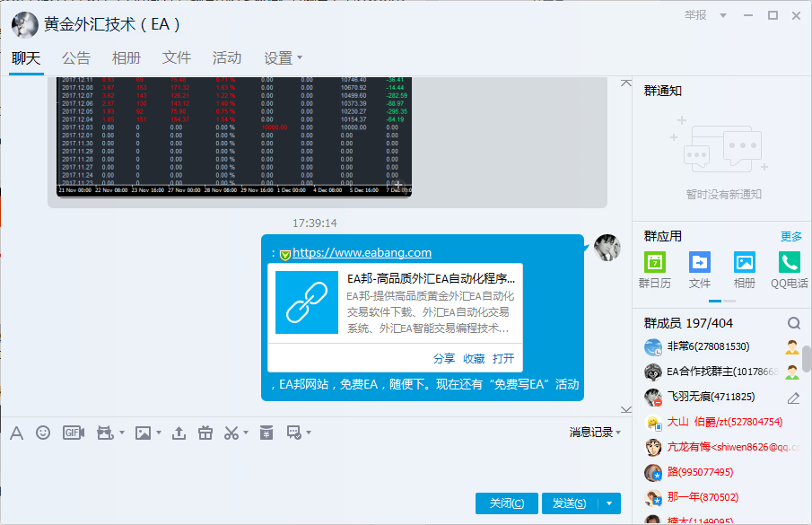The image size is (812, 525).
Task: Click 打开 on the link card
Action: click(x=503, y=358)
